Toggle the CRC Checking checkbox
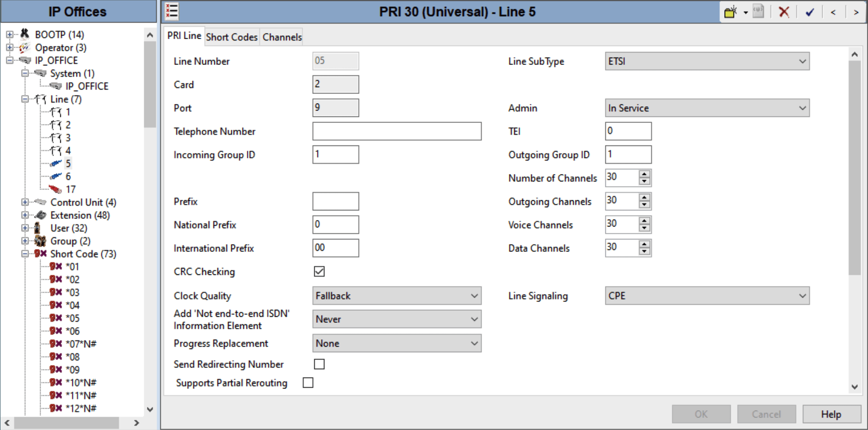This screenshot has height=430, width=868. [x=319, y=272]
